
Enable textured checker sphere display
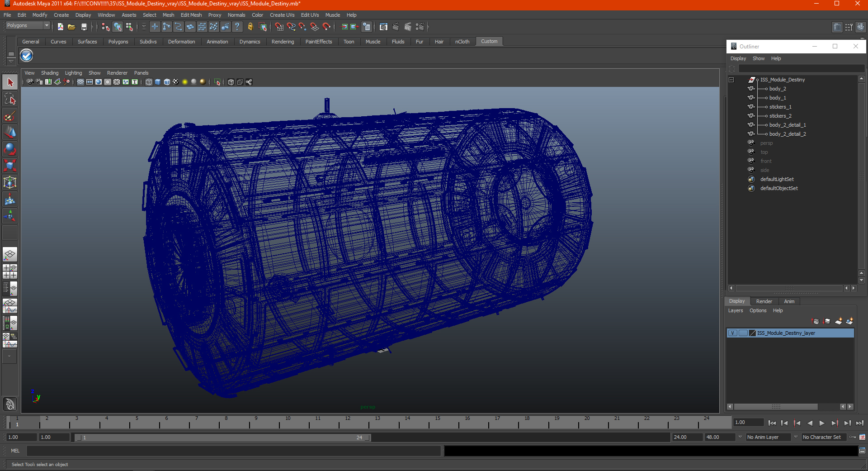tap(176, 82)
